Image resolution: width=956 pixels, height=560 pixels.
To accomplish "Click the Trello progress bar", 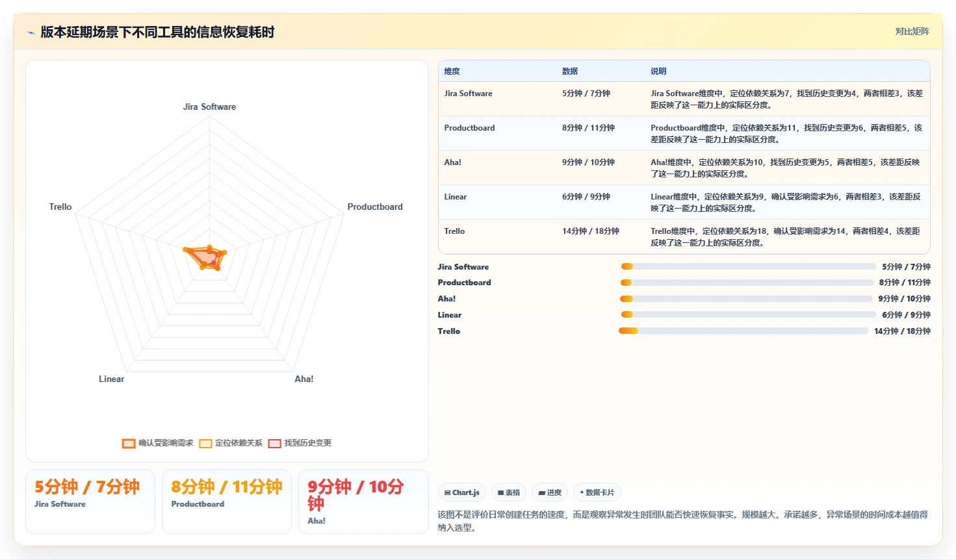I will click(743, 331).
